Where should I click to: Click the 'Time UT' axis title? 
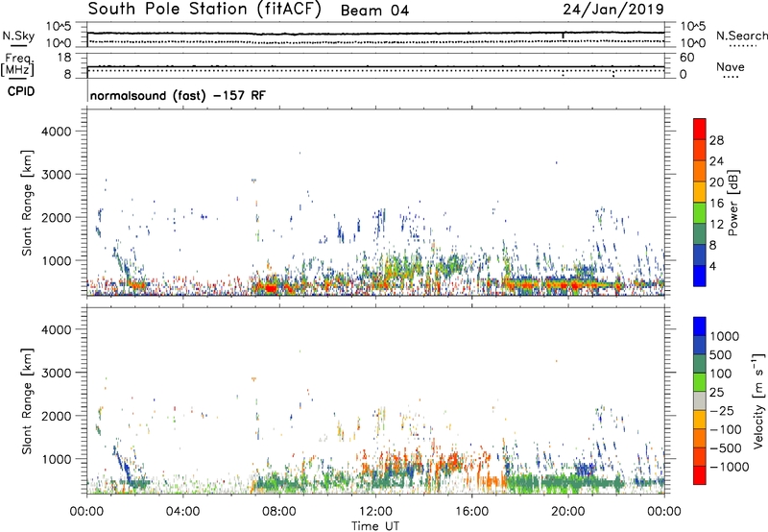375,526
